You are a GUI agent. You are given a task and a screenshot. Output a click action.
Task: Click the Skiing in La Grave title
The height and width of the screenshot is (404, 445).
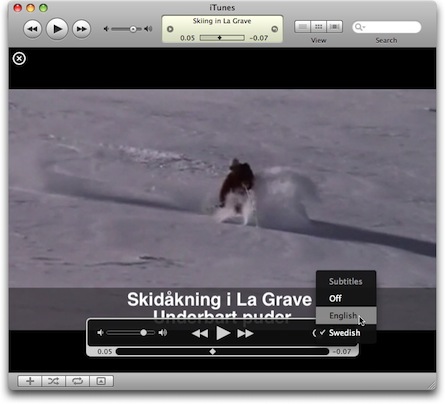click(x=222, y=21)
